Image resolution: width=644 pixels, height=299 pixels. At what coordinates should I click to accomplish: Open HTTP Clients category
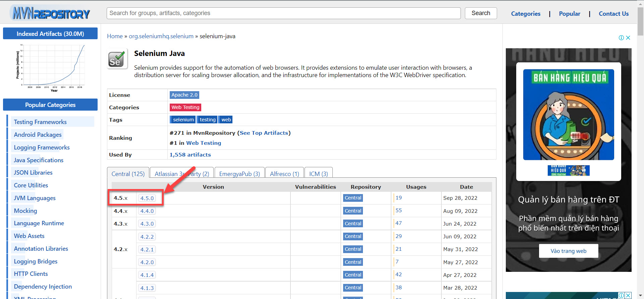(31, 274)
